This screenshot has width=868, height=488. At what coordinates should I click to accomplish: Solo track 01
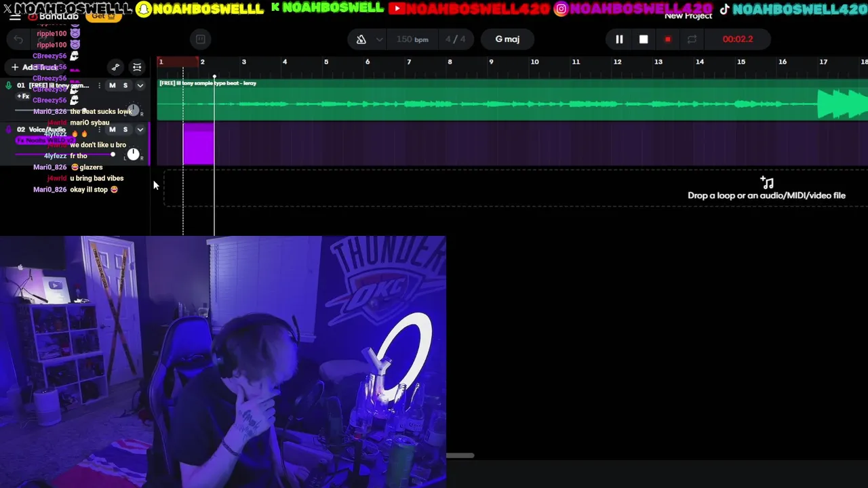125,85
